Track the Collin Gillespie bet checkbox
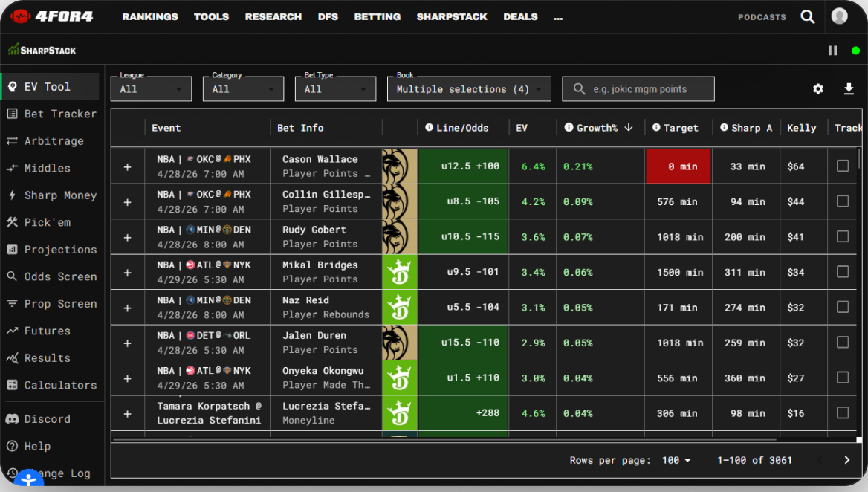This screenshot has width=868, height=492. click(x=843, y=201)
